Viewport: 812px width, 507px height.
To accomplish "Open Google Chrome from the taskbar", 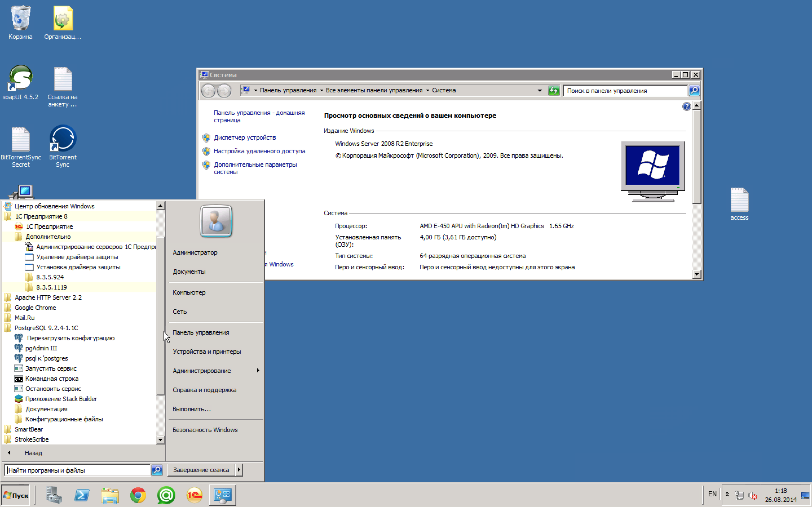I will [138, 495].
